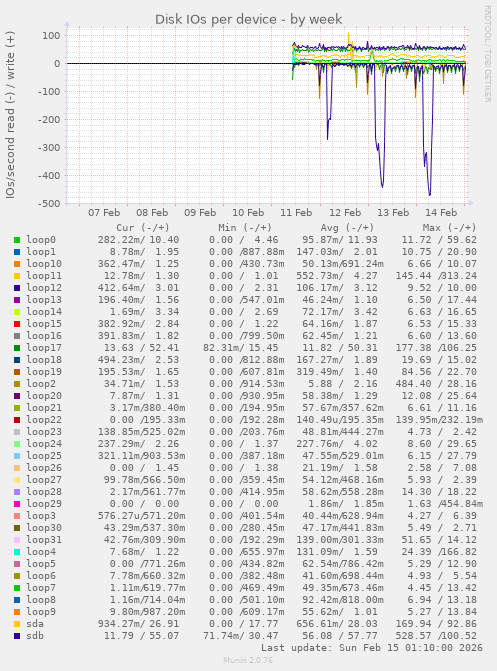Click the Min (-/+) column header
Viewport: 497px width, 671px height.
(245, 228)
